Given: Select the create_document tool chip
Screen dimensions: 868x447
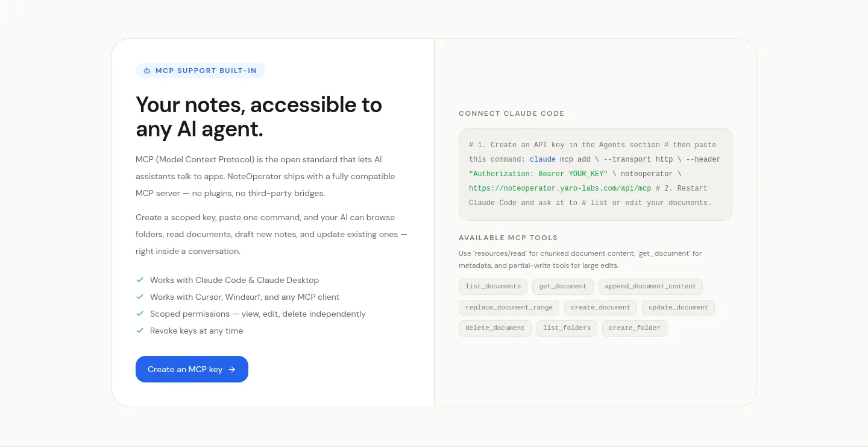Looking at the screenshot, I should point(600,308).
